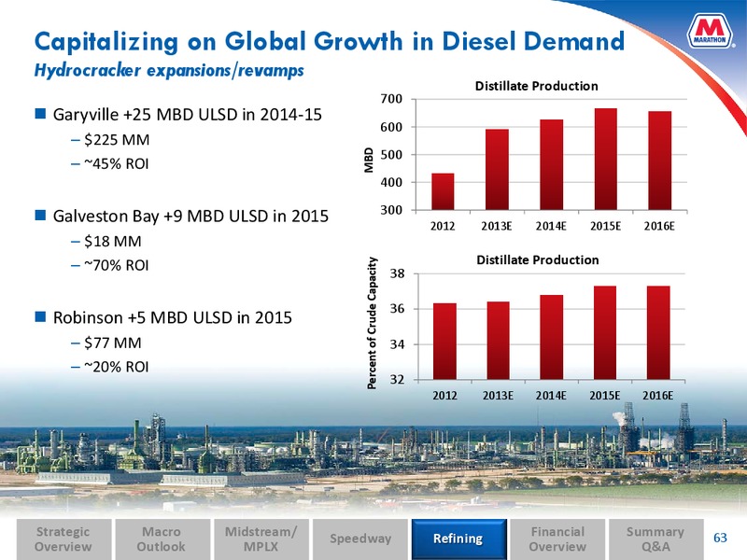747x560 pixels.
Task: Select the Midstream/MPLX tab
Action: 261,539
